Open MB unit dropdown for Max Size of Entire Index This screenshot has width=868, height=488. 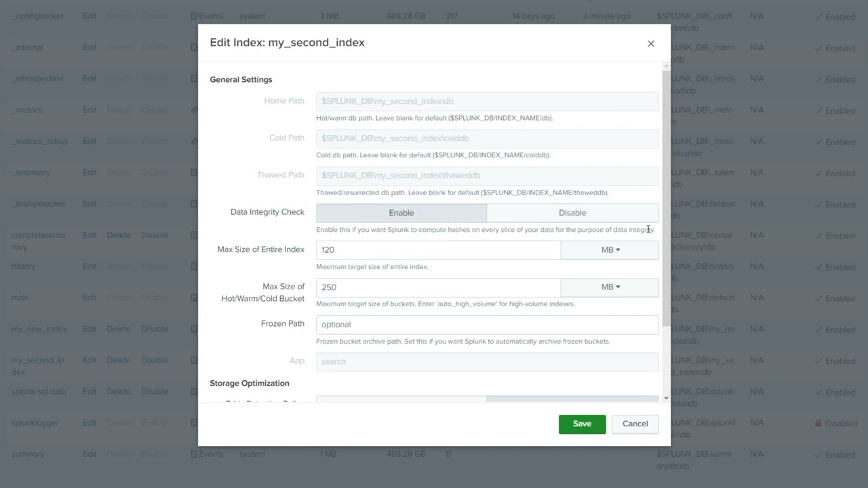pos(610,250)
